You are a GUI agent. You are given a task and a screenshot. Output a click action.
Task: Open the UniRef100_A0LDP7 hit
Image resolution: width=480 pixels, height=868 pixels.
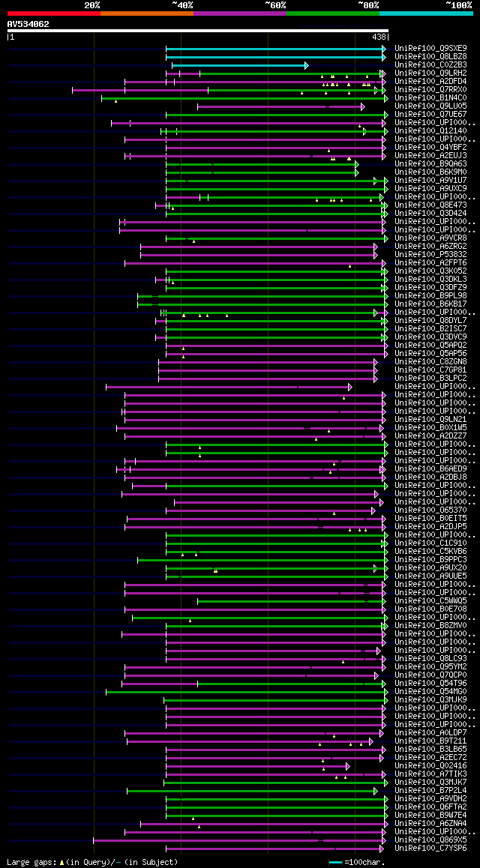coord(430,733)
